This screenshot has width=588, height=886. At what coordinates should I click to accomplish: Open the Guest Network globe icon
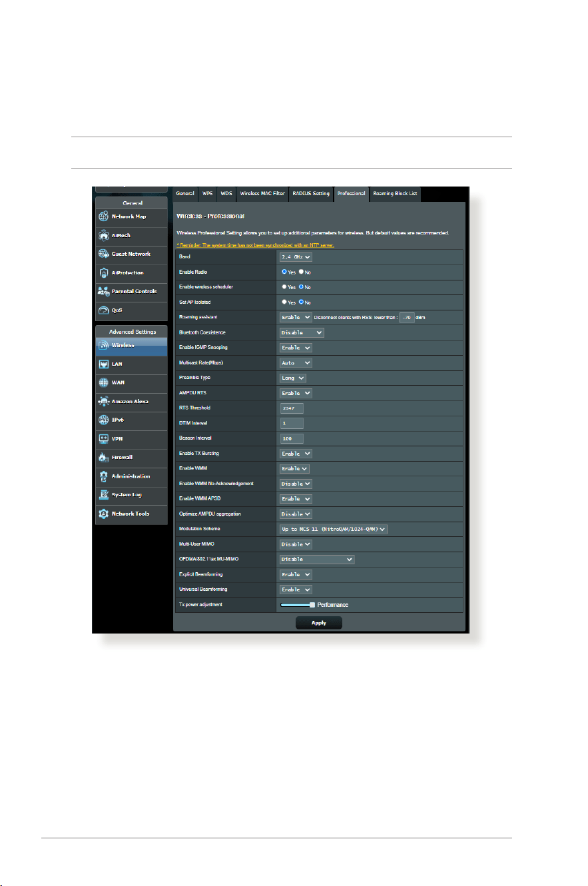[x=104, y=254]
